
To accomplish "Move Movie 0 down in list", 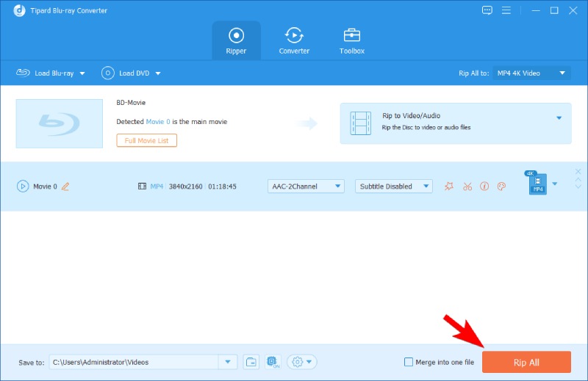I will [x=578, y=186].
